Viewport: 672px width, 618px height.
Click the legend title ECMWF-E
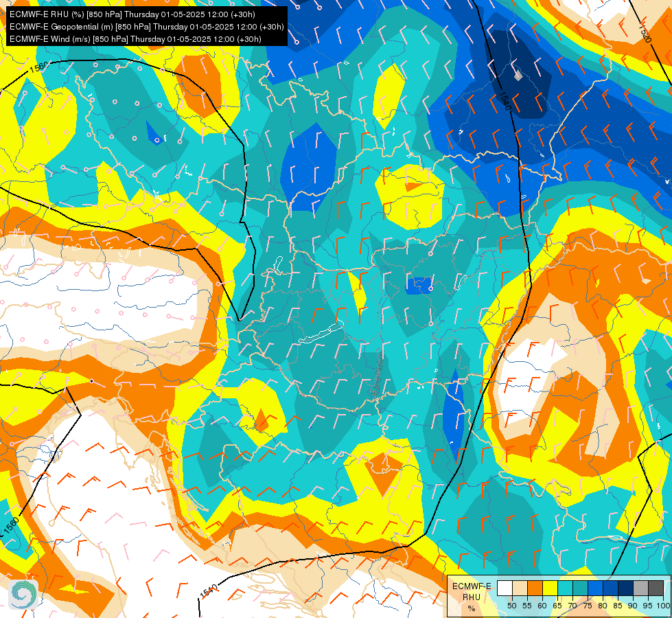pyautogui.click(x=472, y=586)
